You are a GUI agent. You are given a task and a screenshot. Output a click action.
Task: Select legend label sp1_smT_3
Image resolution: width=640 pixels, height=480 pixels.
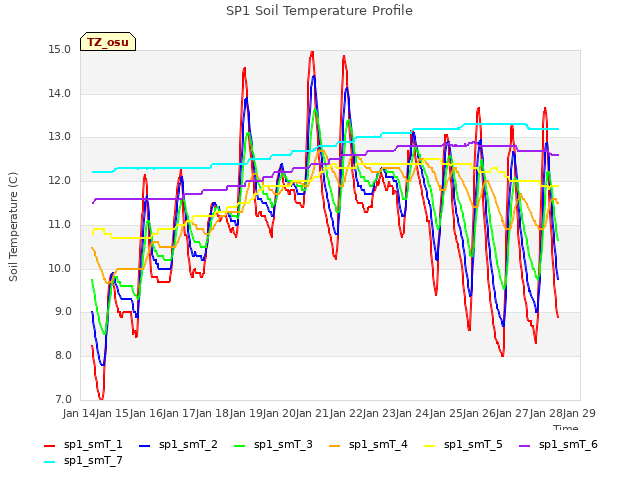[x=283, y=444]
